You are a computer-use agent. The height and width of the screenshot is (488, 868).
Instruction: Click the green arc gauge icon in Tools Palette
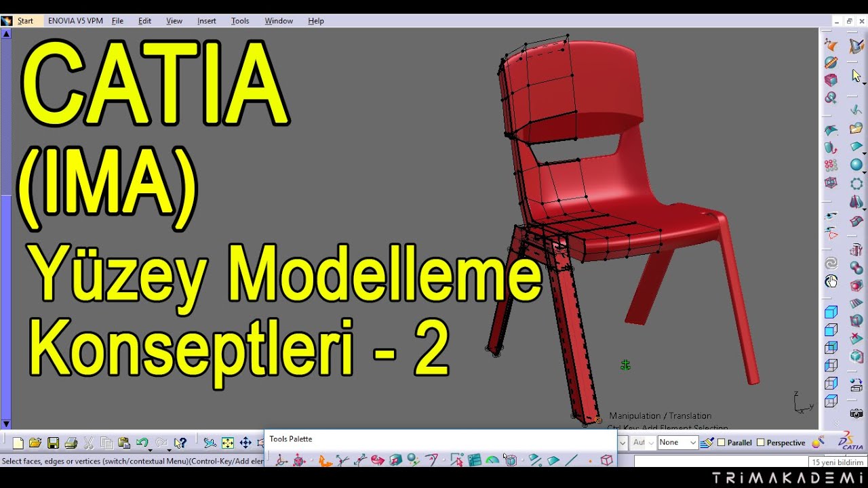[492, 460]
